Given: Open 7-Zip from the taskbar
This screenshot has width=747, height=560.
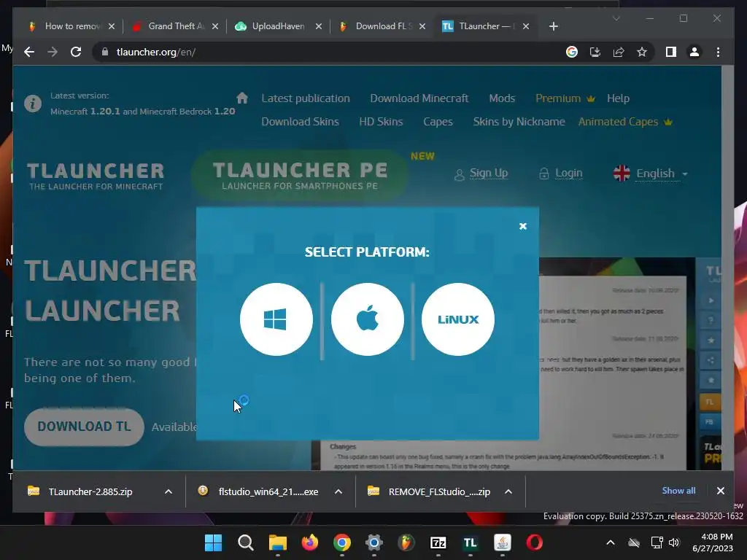Looking at the screenshot, I should click(438, 542).
